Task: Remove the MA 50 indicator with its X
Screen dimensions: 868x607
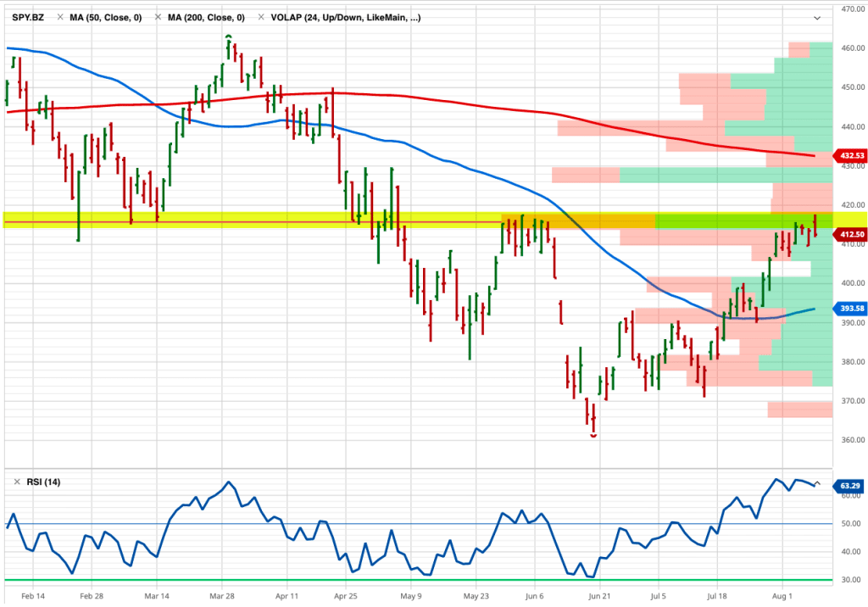Action: point(60,17)
